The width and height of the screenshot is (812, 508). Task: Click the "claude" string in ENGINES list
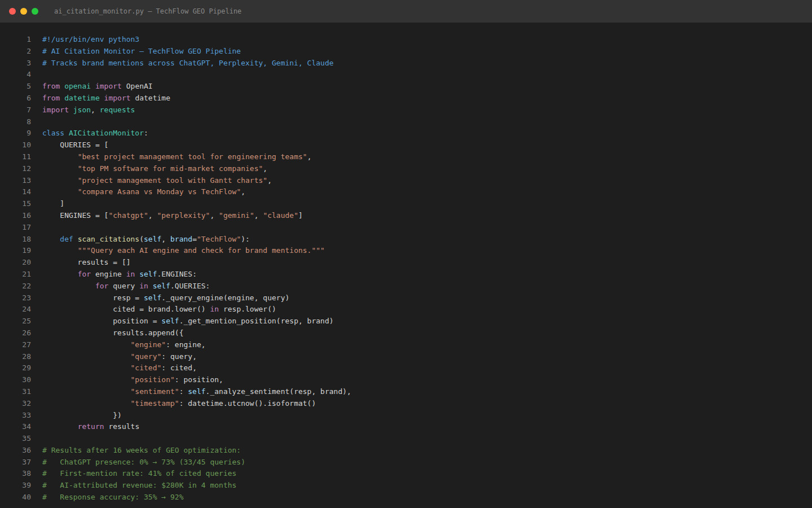pos(281,216)
